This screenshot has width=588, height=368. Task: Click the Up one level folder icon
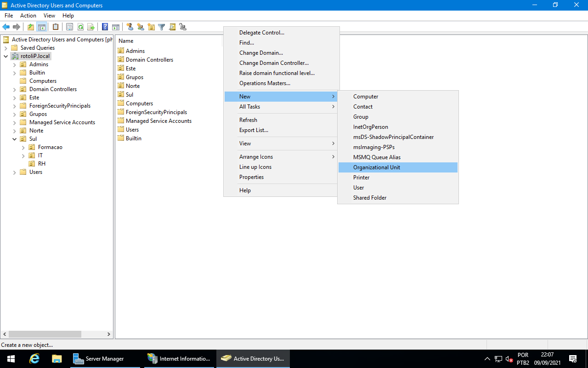[x=31, y=27]
